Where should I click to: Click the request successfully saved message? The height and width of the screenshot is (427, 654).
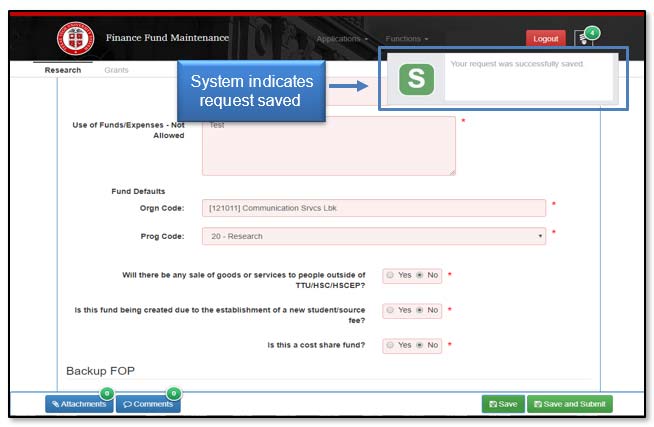(x=517, y=64)
